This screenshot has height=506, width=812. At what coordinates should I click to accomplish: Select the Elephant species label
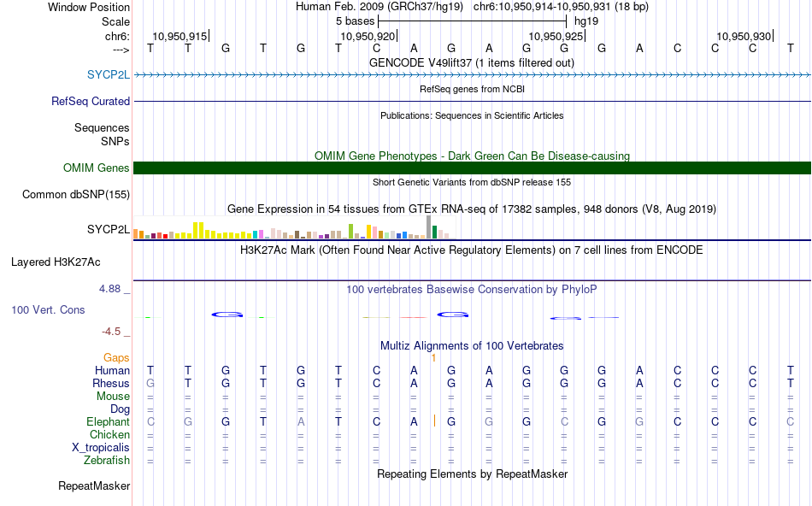(x=108, y=421)
